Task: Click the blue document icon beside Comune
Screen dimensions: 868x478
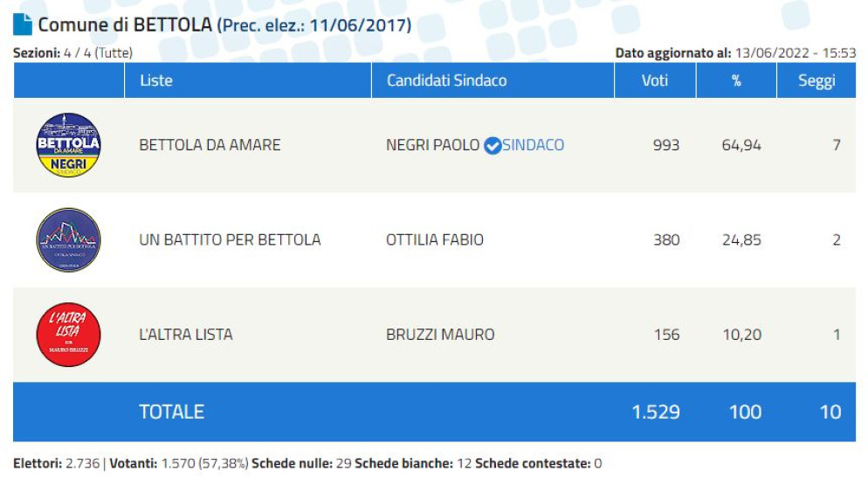Action: click(x=23, y=25)
